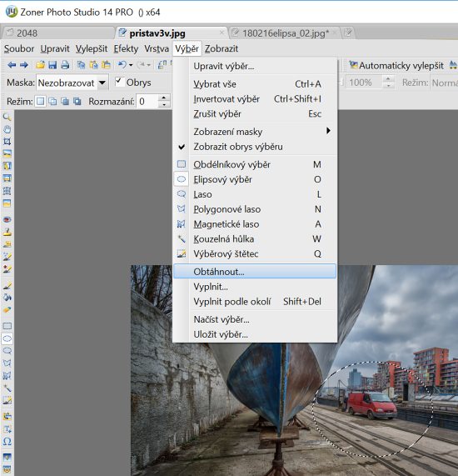Toggle the Obrys checkbox
The image size is (458, 476).
coord(119,82)
